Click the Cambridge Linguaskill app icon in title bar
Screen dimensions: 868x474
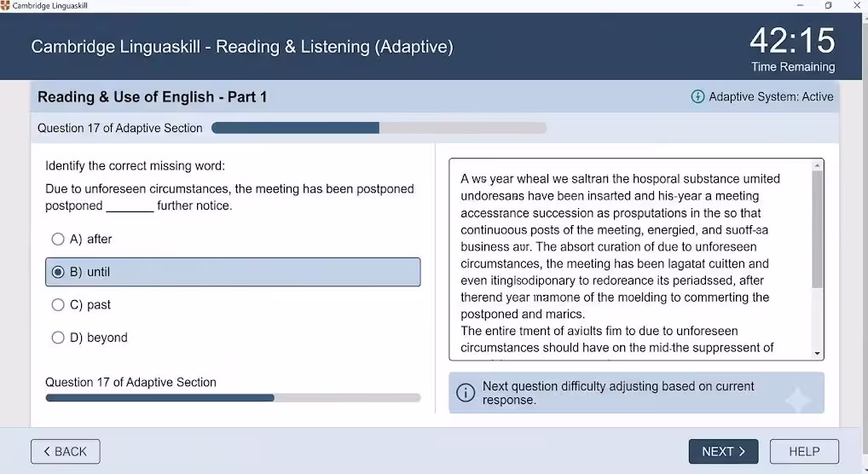[x=5, y=5]
